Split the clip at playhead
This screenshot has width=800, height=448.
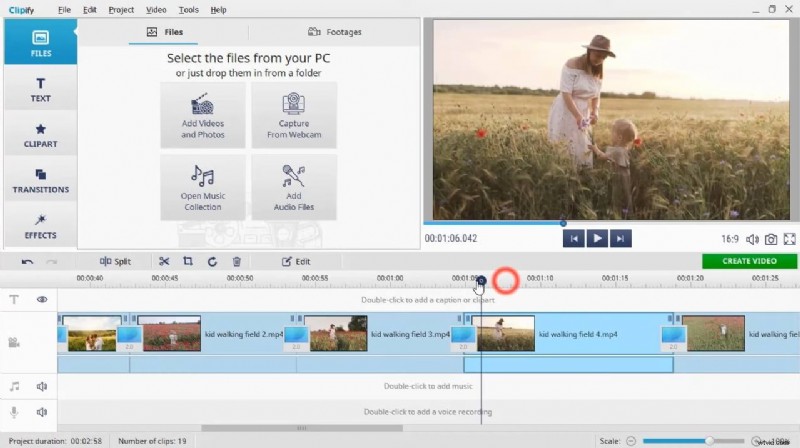click(x=115, y=262)
